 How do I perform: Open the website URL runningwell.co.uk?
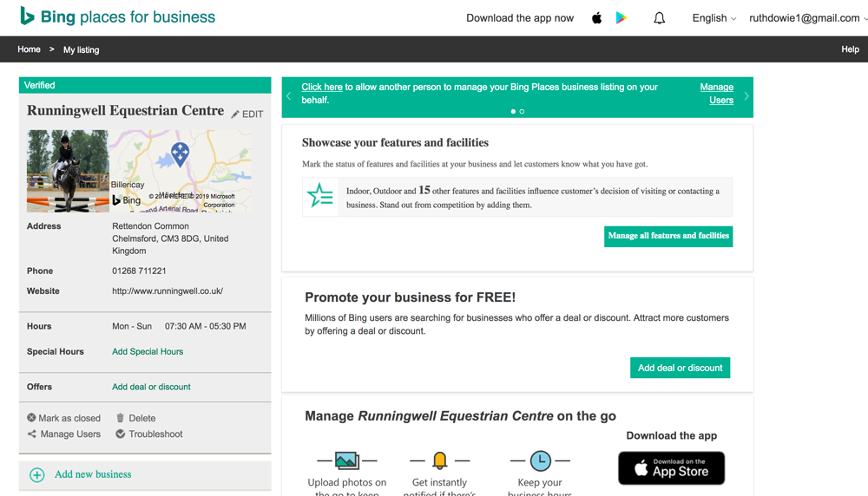click(x=168, y=290)
